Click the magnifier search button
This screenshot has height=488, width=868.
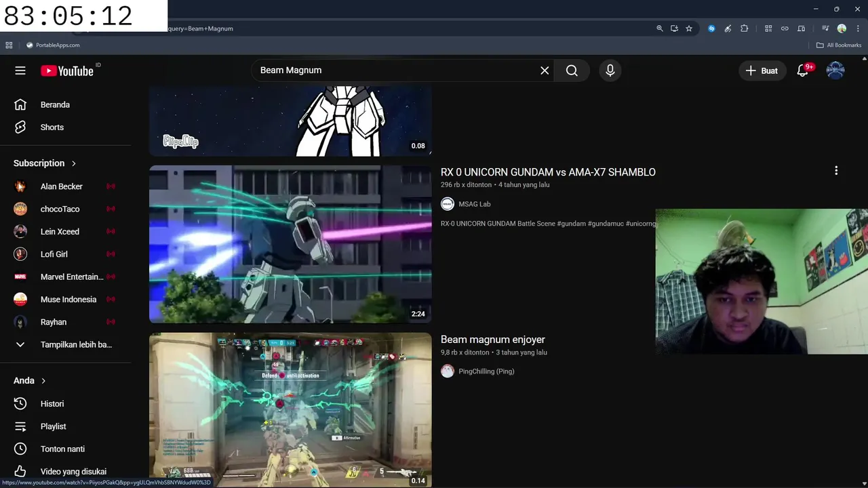[572, 70]
